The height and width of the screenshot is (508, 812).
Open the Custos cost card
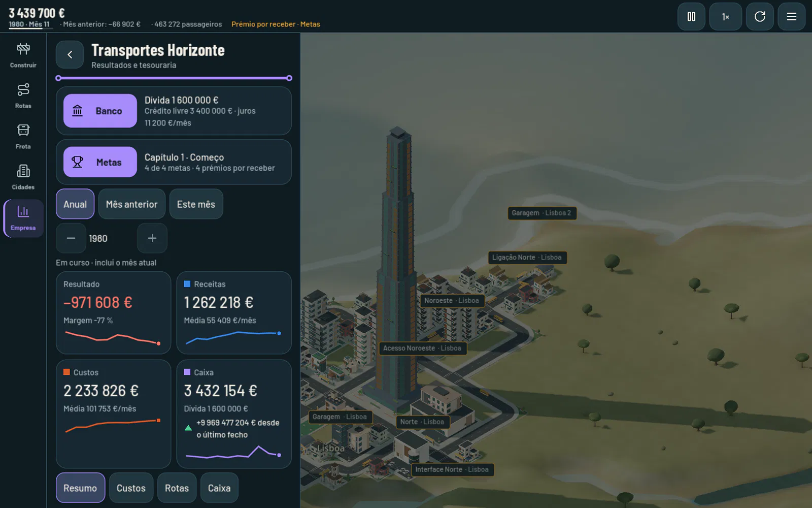pos(113,414)
